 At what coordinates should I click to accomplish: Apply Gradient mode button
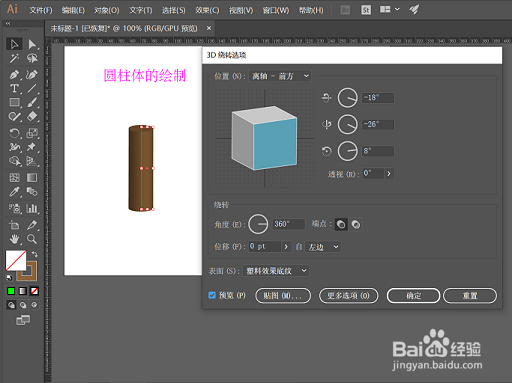23,291
